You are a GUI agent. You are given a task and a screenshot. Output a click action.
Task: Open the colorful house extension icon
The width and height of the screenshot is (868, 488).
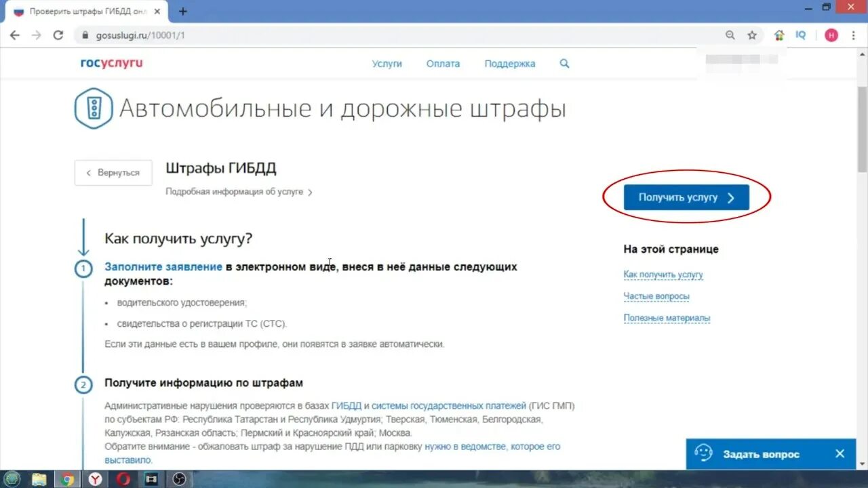coord(779,35)
